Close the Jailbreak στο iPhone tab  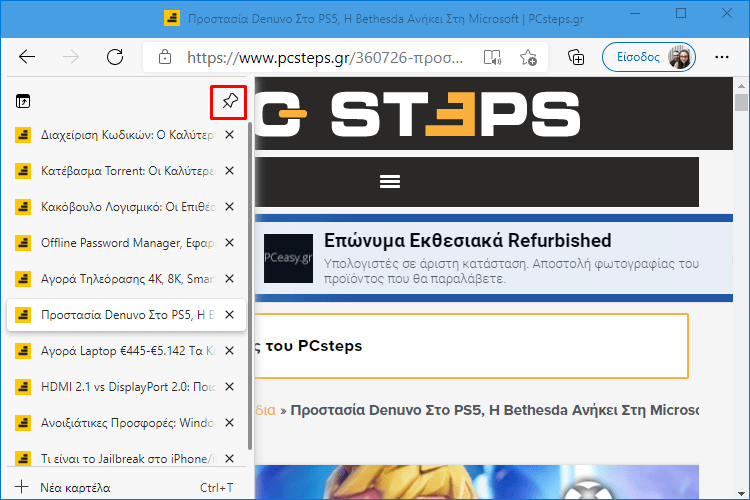[x=230, y=458]
